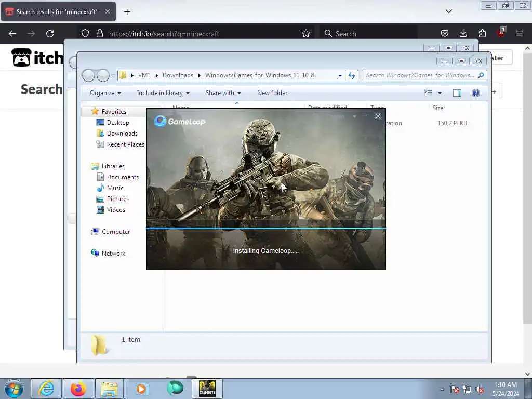Focus the Firefox Search box
The height and width of the screenshot is (399, 532).
pos(368,34)
